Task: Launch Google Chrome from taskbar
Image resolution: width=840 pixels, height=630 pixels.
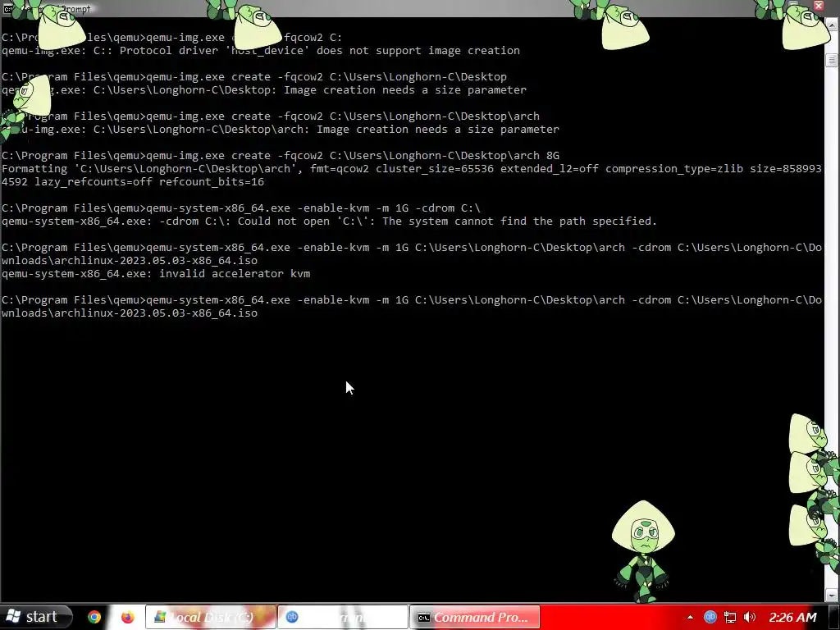Action: pos(94,617)
